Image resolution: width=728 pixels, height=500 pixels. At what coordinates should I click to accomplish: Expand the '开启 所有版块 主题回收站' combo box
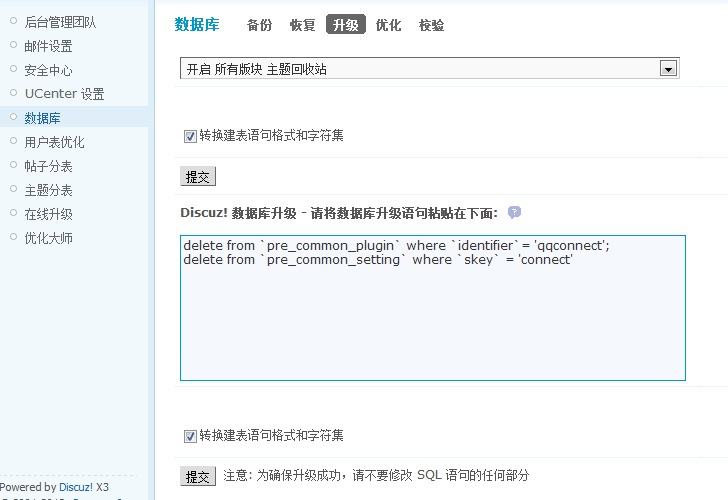coord(430,69)
